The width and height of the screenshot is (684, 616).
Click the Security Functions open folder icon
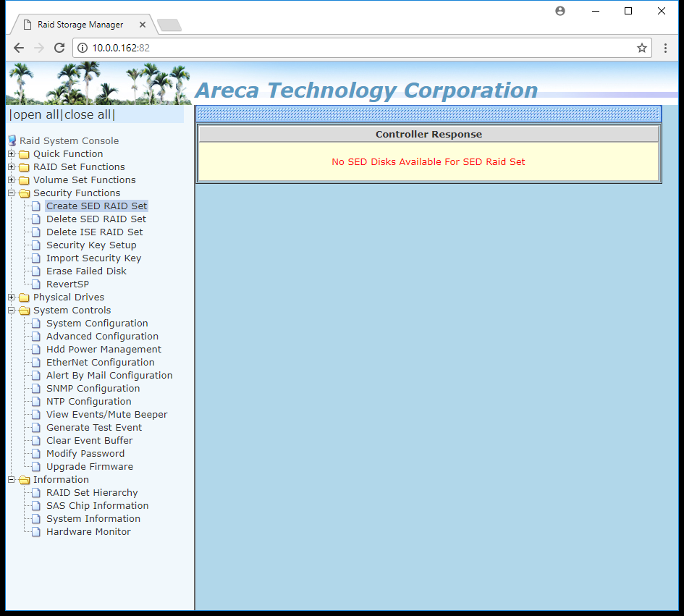(25, 193)
